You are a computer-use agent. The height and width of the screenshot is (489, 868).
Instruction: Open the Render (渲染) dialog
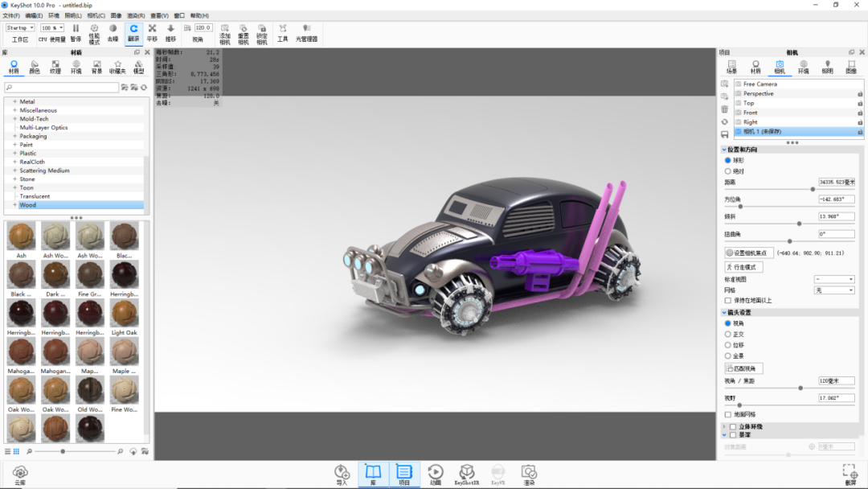[x=529, y=475]
